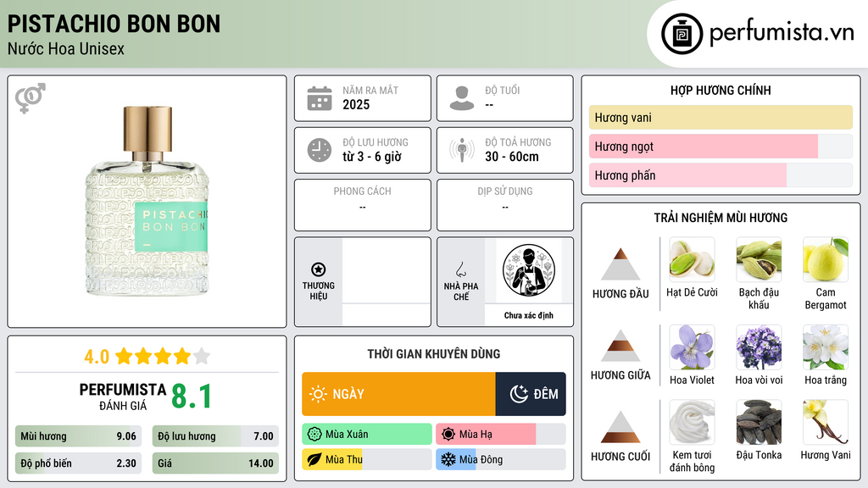Viewport: 868px width, 488px height.
Task: Click the green Mùa Xuân season bar
Action: tap(367, 435)
